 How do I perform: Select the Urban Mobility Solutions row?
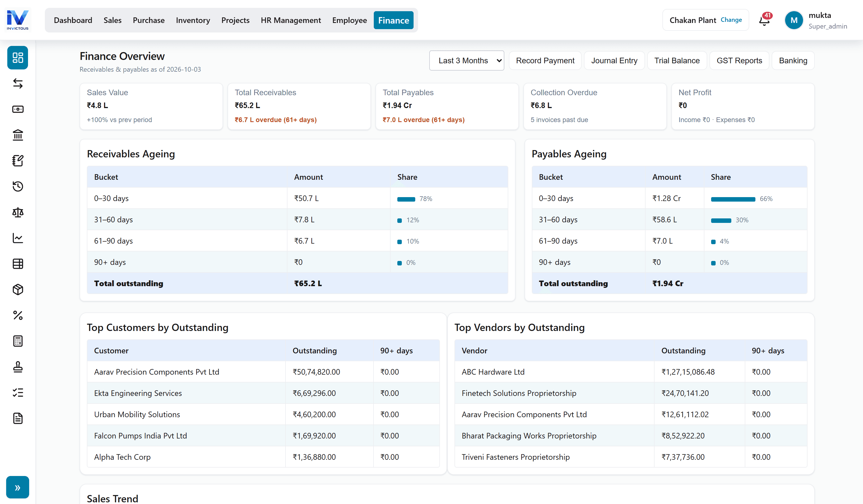point(263,414)
